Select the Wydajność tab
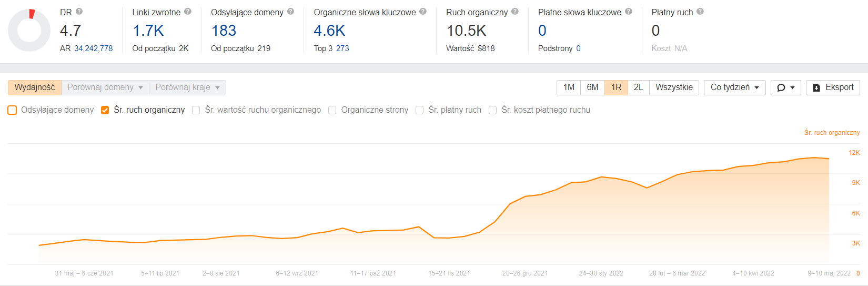Image resolution: width=868 pixels, height=286 pixels. point(35,87)
